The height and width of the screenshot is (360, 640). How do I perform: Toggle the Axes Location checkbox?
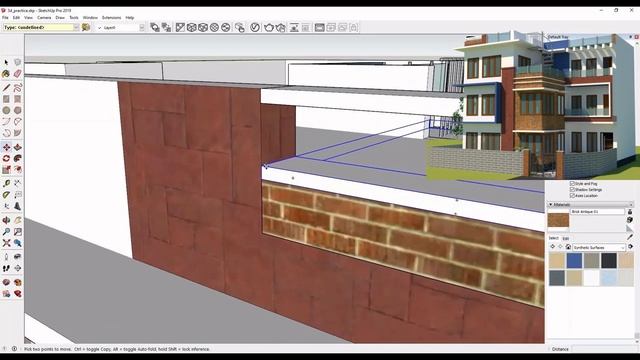pos(572,196)
